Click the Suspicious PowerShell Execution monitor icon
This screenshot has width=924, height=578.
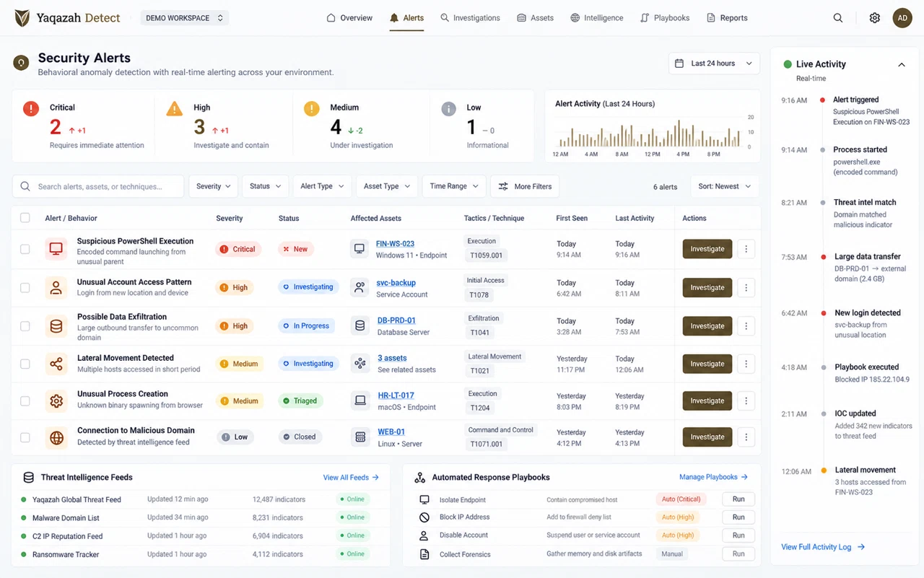point(56,249)
